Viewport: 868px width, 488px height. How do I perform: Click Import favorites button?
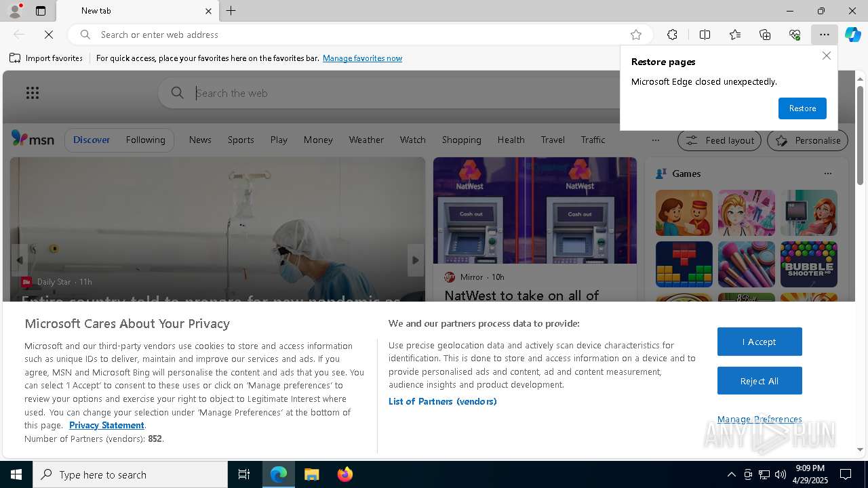pyautogui.click(x=46, y=58)
